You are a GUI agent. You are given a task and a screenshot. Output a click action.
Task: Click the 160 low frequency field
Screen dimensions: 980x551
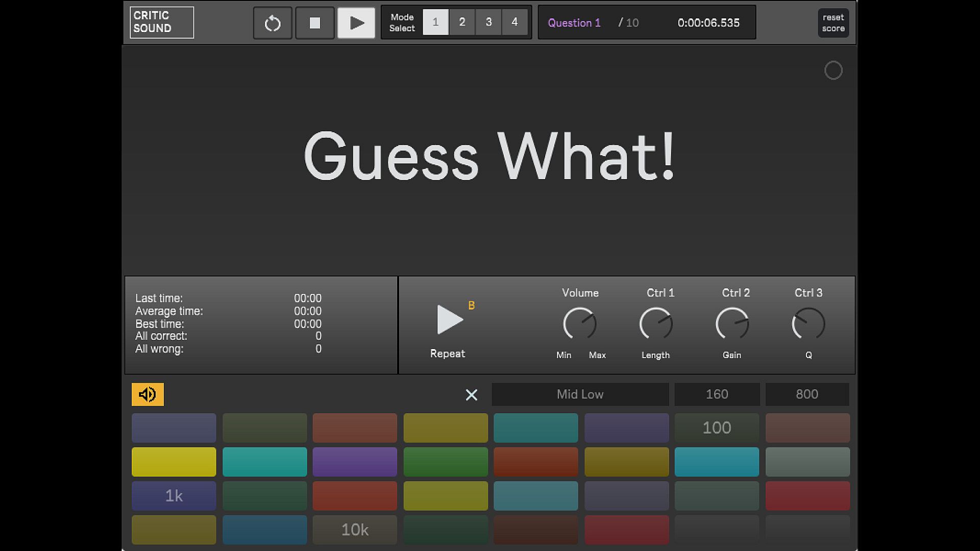[x=717, y=394]
